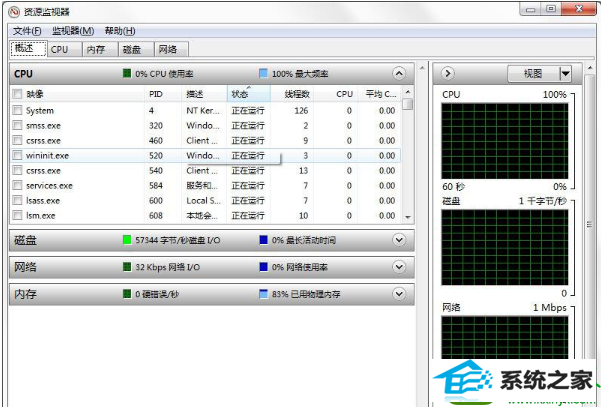Click the network activity graph
The image size is (601, 407).
pyautogui.click(x=504, y=337)
